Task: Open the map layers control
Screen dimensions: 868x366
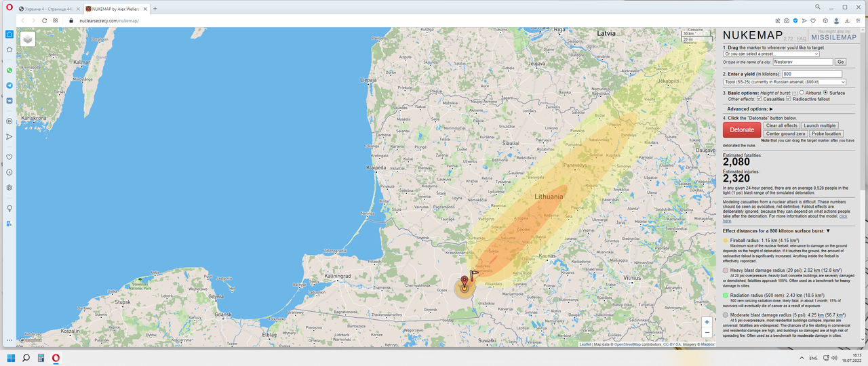Action: tap(28, 39)
